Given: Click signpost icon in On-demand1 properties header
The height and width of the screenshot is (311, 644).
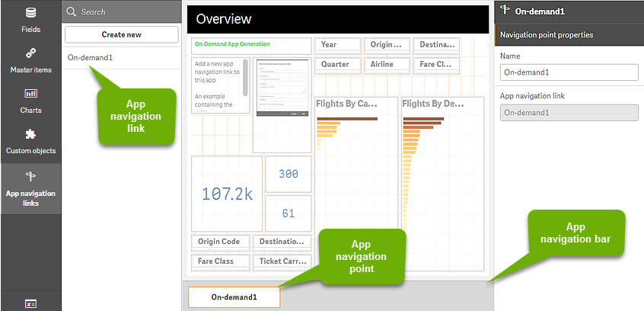Looking at the screenshot, I should coord(505,11).
